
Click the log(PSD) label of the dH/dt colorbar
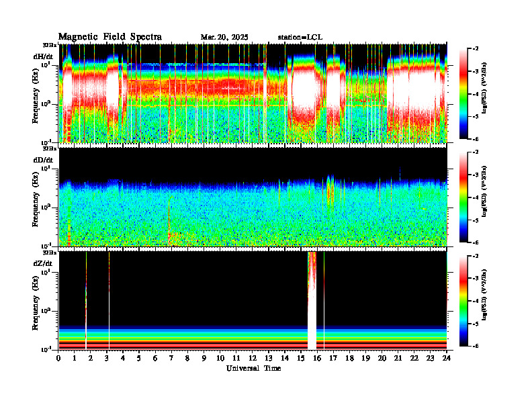pos(484,88)
